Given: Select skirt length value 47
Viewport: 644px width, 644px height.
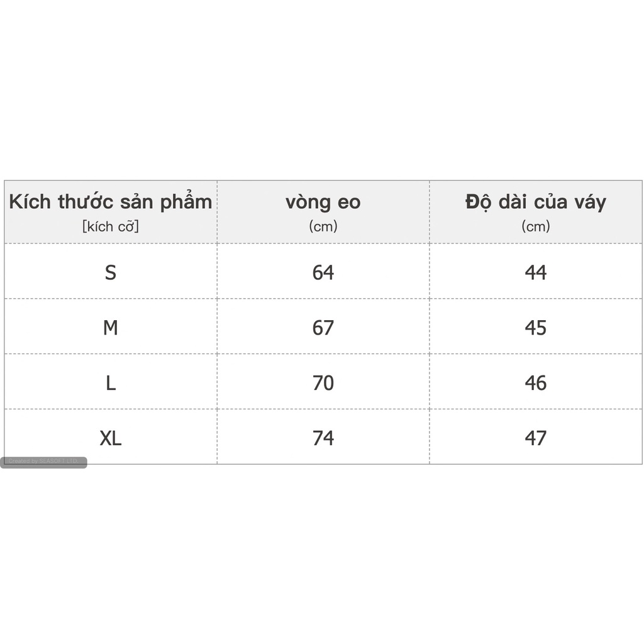Looking at the screenshot, I should [x=536, y=438].
